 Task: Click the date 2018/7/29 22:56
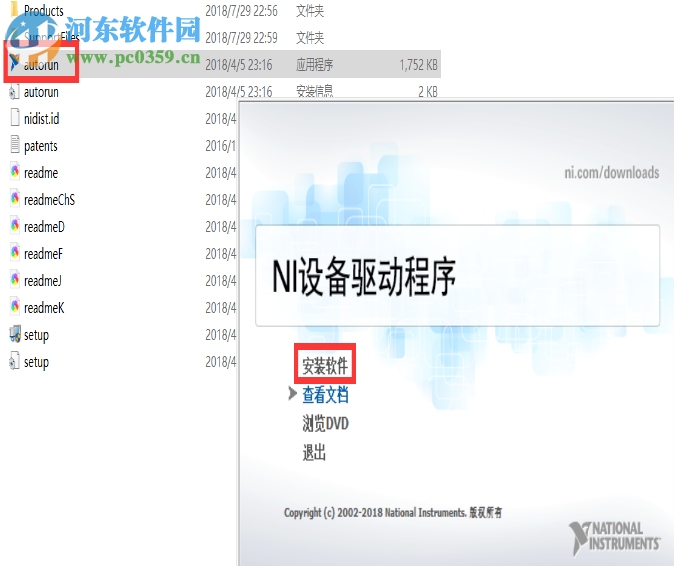[x=241, y=11]
